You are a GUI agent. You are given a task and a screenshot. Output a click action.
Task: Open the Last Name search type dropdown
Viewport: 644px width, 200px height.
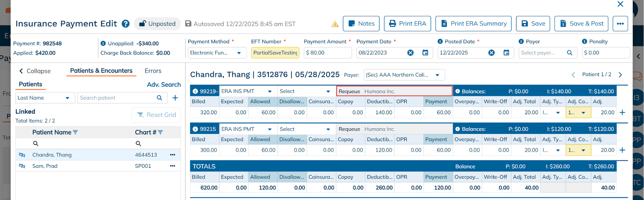(x=67, y=98)
